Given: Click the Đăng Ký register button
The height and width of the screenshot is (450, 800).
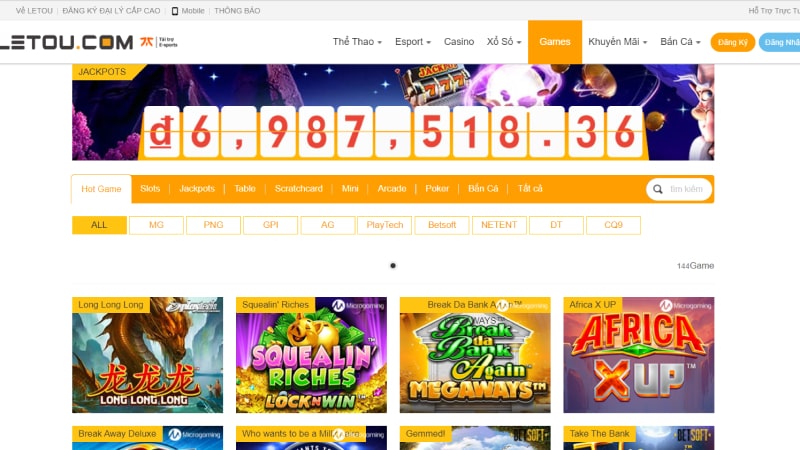Looking at the screenshot, I should coord(733,42).
